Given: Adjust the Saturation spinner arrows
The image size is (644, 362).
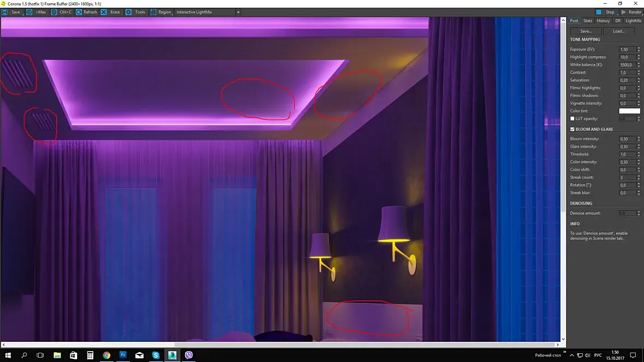Looking at the screenshot, I should 639,80.
